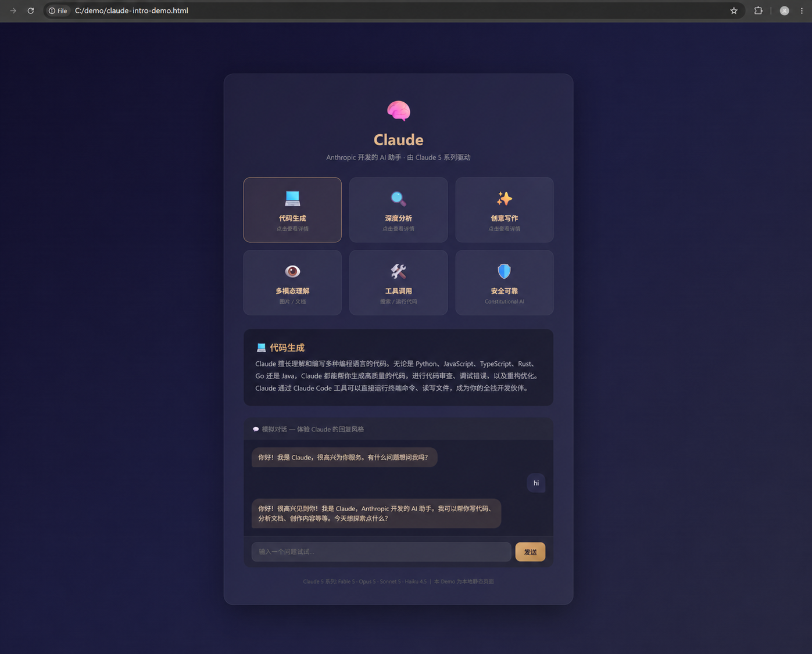This screenshot has width=812, height=654.
Task: Reload the page with refresh icon
Action: [x=31, y=10]
